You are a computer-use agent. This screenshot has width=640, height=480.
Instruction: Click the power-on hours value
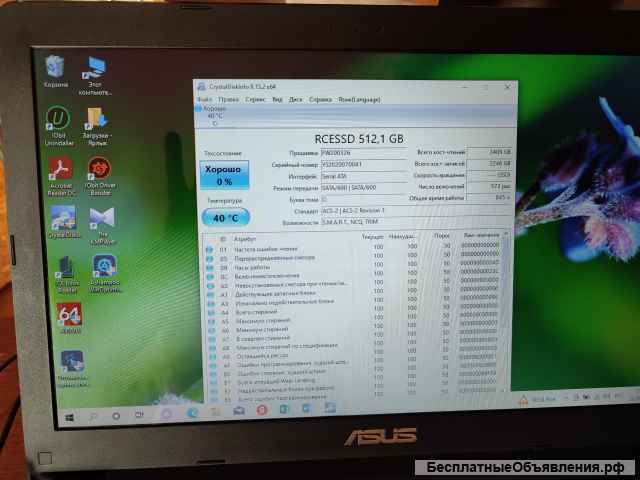click(489, 198)
